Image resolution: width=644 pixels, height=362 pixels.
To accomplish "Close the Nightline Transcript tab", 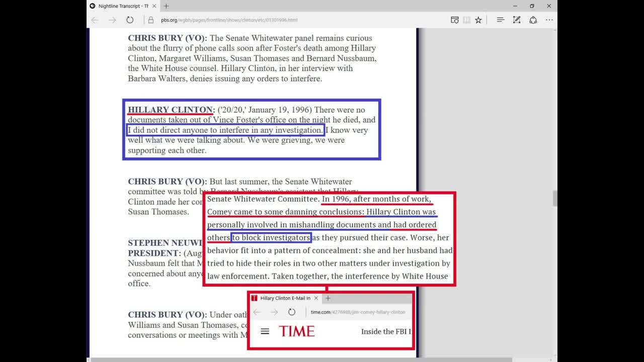I will tap(154, 6).
